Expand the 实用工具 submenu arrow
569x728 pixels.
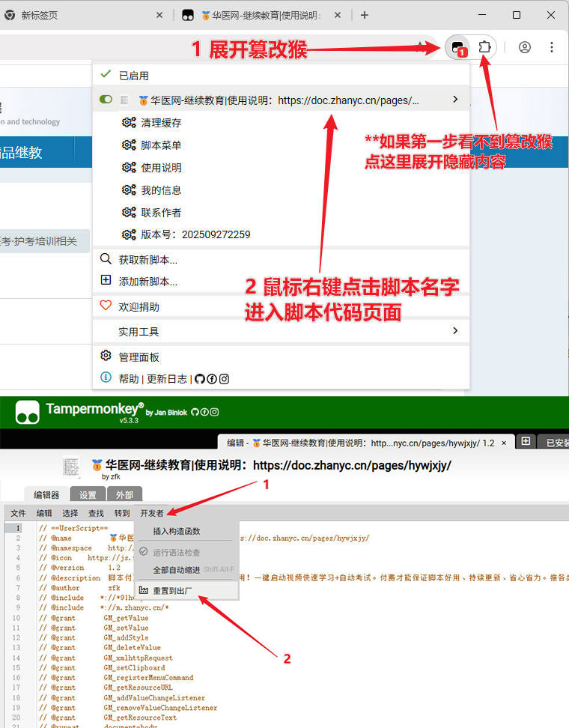[454, 331]
